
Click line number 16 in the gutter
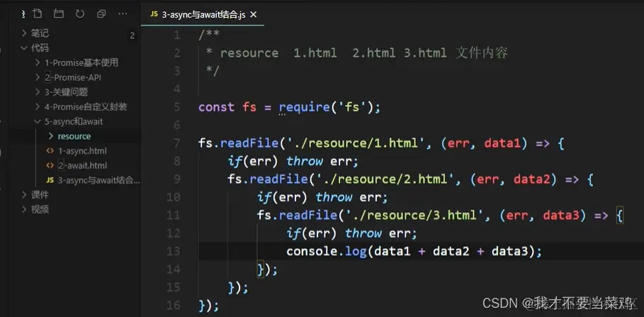(174, 305)
